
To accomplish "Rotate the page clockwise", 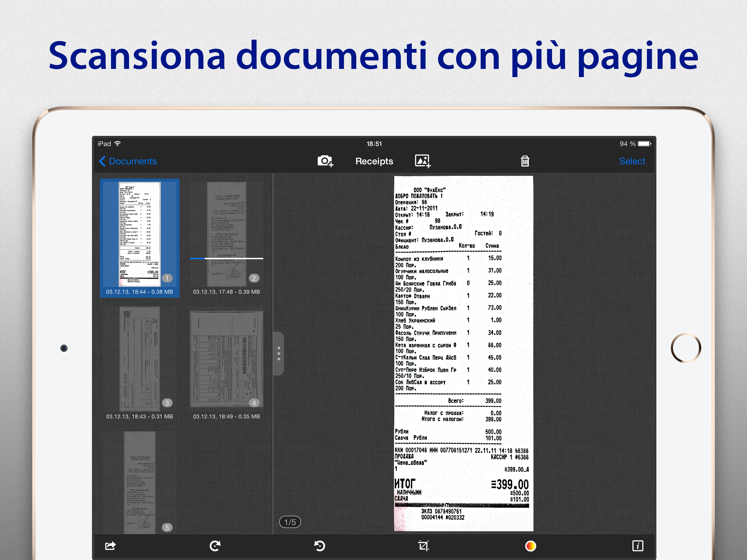I will point(215,546).
